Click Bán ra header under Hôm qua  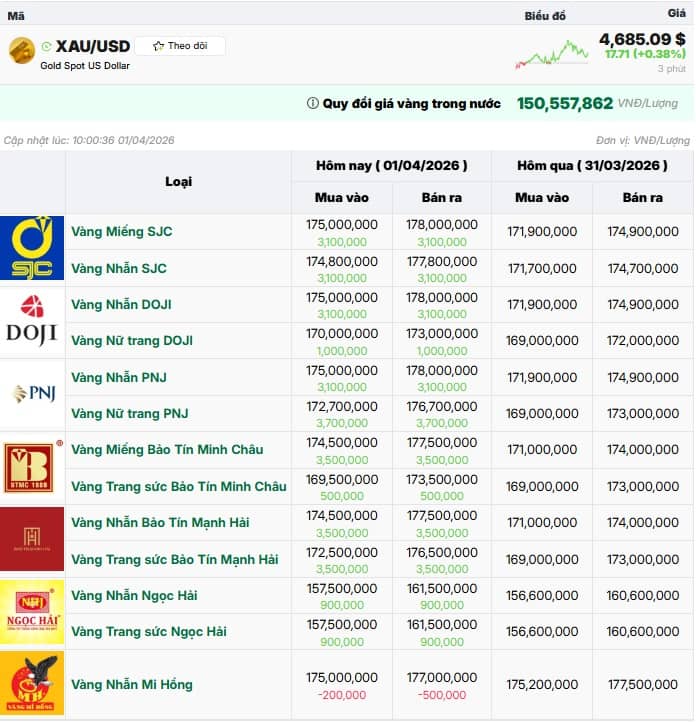click(x=642, y=198)
